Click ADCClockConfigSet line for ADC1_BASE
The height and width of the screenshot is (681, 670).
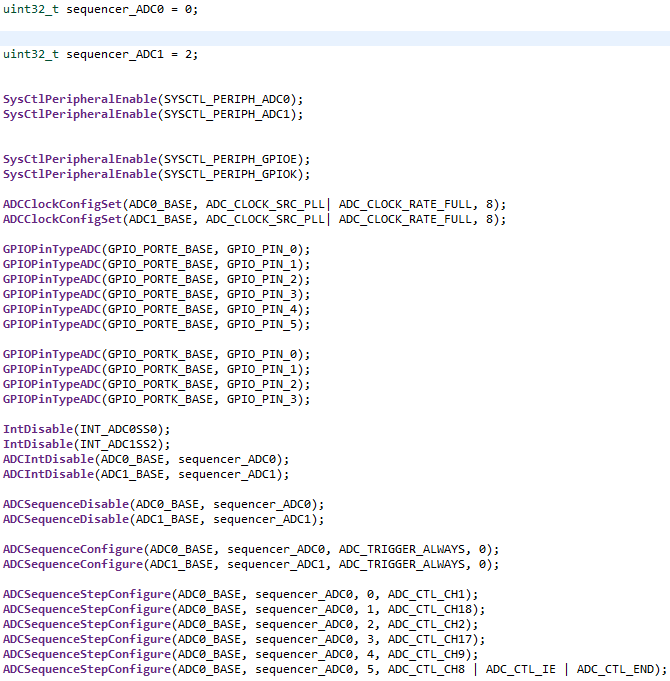click(254, 219)
